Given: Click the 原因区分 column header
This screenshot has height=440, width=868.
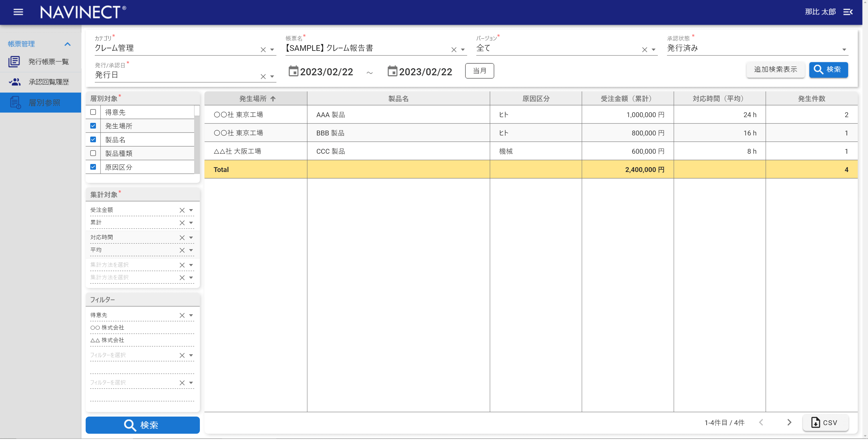Looking at the screenshot, I should (536, 99).
